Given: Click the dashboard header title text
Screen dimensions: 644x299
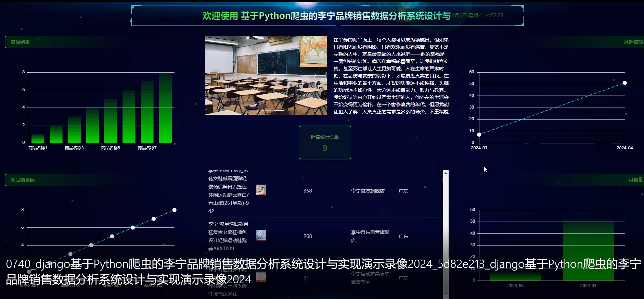Looking at the screenshot, I should pyautogui.click(x=326, y=16).
